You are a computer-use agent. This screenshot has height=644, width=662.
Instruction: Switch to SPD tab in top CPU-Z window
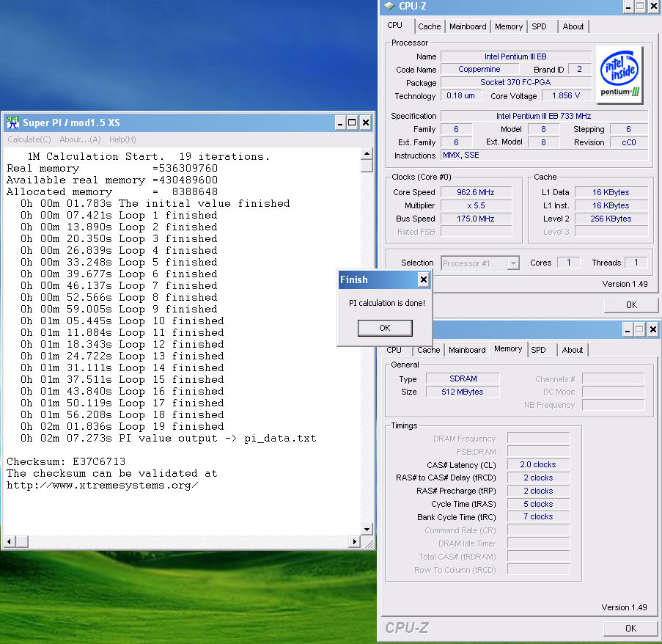539,26
